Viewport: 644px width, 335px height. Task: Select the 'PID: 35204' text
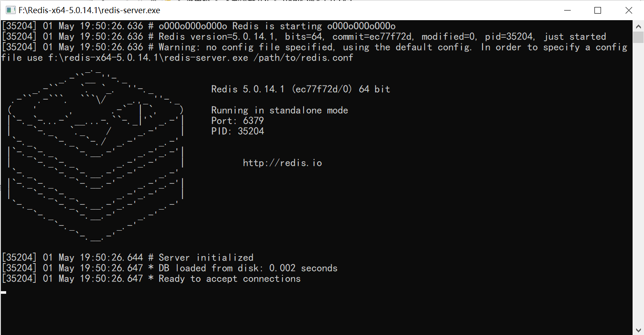tap(237, 131)
